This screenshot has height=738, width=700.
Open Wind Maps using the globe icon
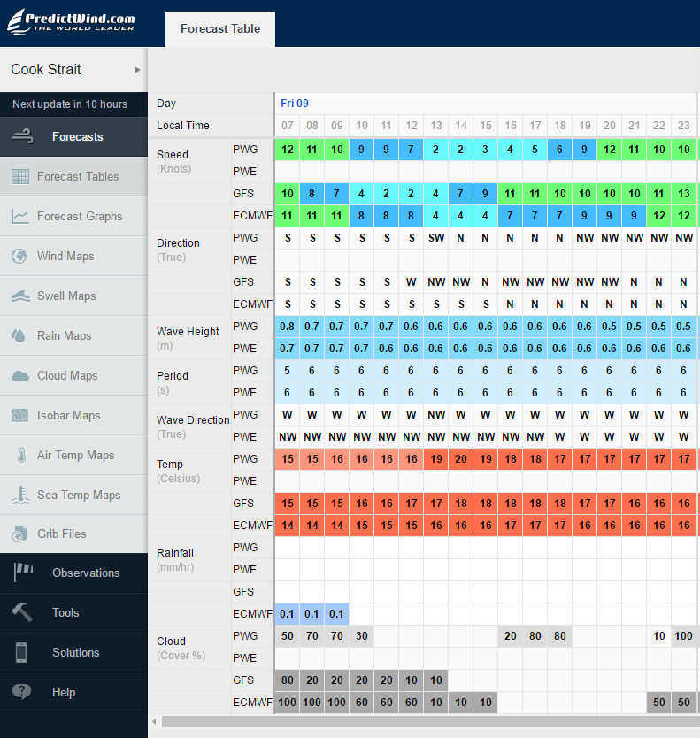click(x=20, y=256)
